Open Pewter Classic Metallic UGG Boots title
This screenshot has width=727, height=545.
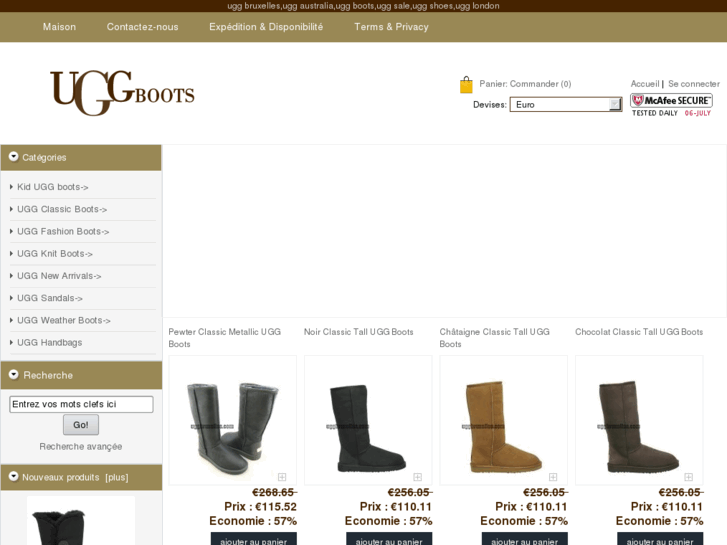(x=224, y=338)
